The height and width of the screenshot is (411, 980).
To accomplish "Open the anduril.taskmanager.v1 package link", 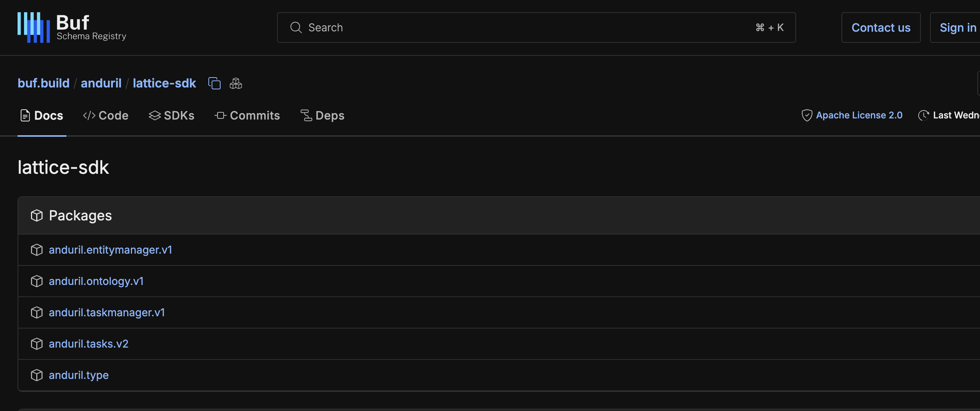I will [x=107, y=312].
